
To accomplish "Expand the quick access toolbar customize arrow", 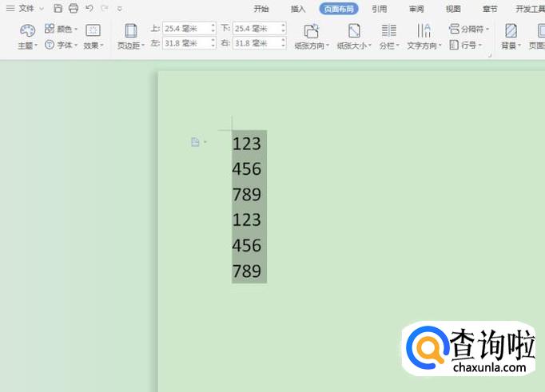I will point(120,9).
